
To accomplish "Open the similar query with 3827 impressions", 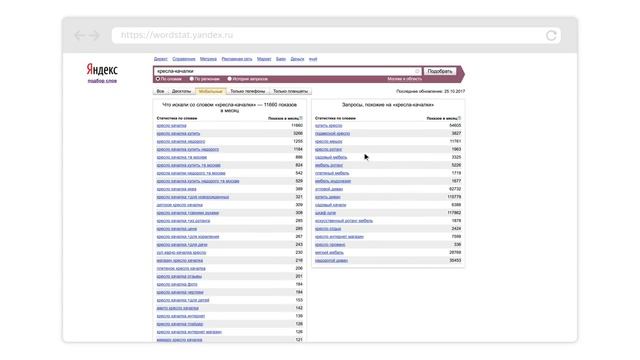I will [x=332, y=133].
